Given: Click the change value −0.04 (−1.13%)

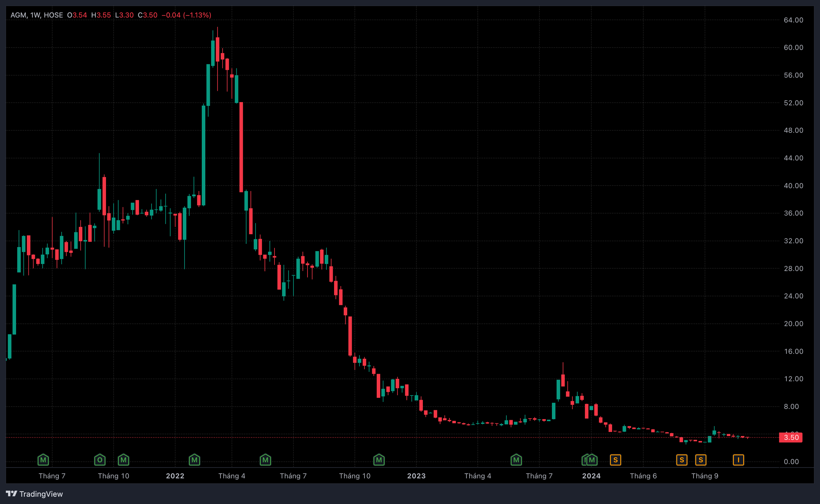Looking at the screenshot, I should pyautogui.click(x=186, y=15).
